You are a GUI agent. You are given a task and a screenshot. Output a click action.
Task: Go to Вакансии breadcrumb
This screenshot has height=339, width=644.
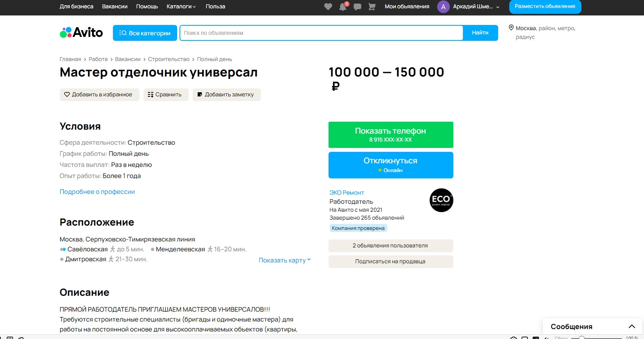coord(128,59)
